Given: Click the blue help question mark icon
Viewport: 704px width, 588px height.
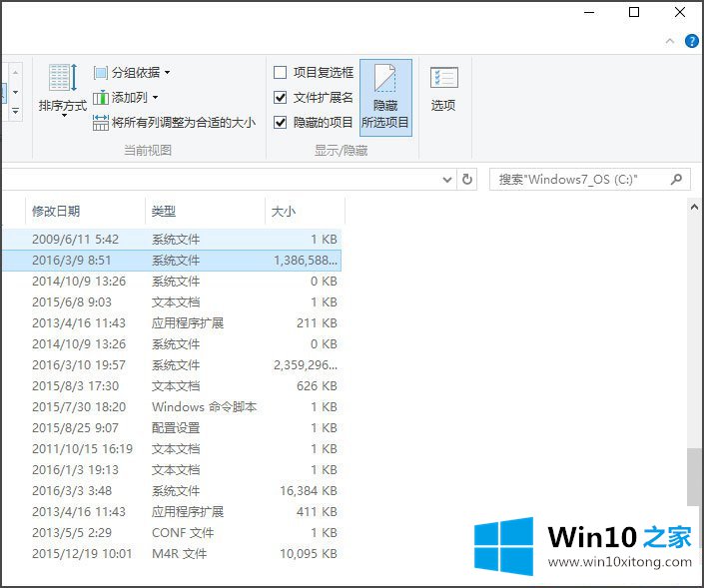Looking at the screenshot, I should pyautogui.click(x=691, y=41).
